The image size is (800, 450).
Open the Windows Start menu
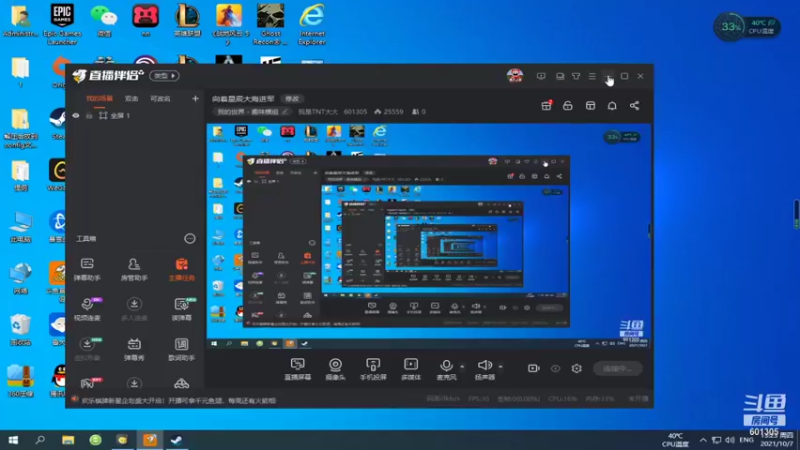pos(13,440)
